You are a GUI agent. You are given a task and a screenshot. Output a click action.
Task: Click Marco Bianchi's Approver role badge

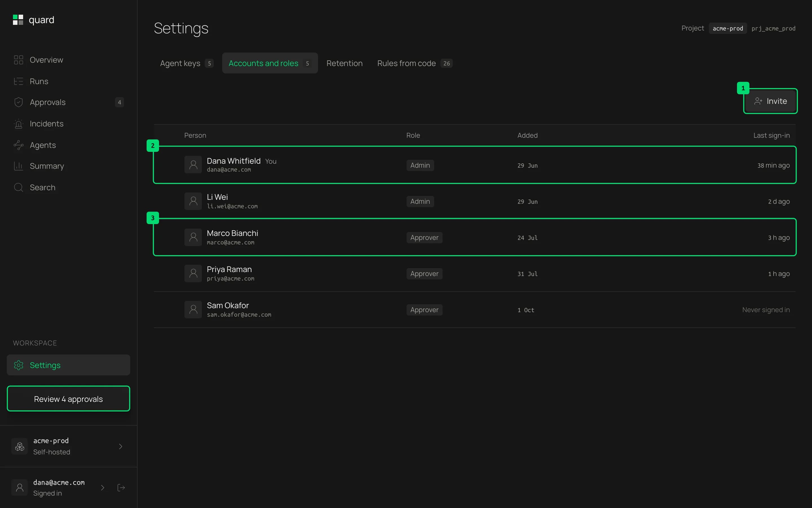(424, 238)
